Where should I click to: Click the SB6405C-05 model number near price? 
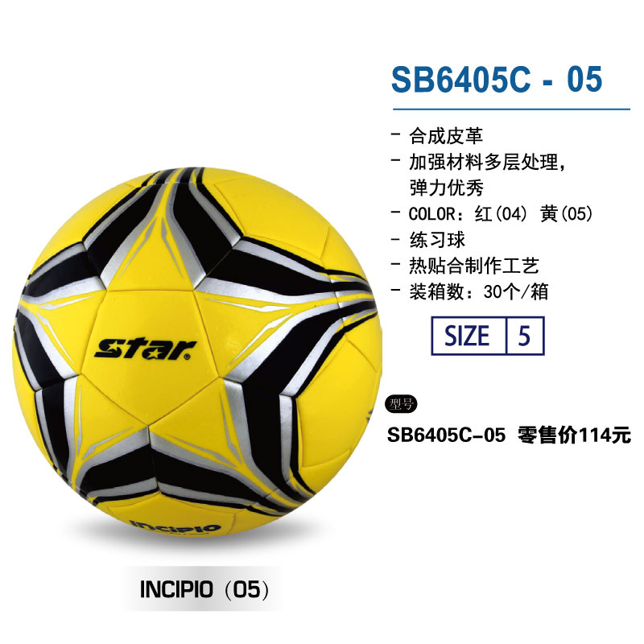[446, 435]
